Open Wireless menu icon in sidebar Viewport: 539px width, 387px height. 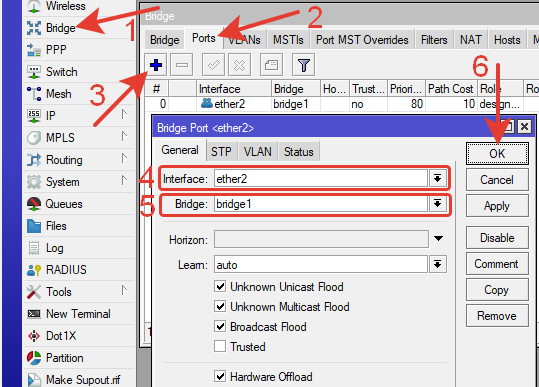pos(34,6)
